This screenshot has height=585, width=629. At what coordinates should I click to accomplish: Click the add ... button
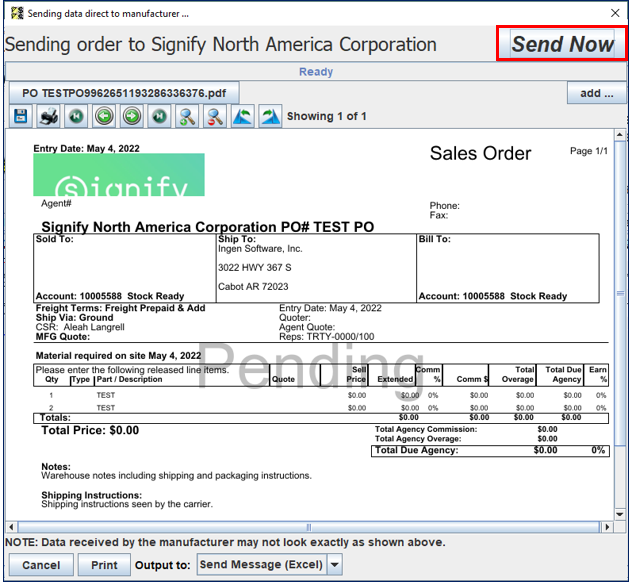click(597, 93)
